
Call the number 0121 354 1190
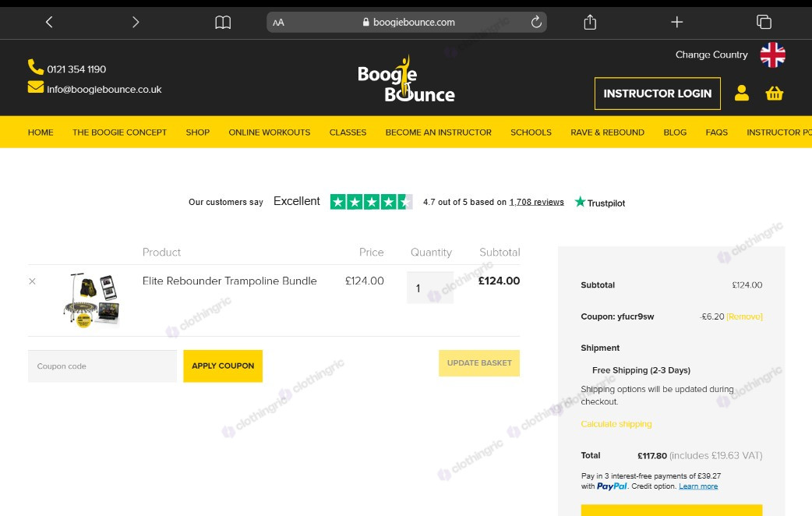pyautogui.click(x=76, y=69)
